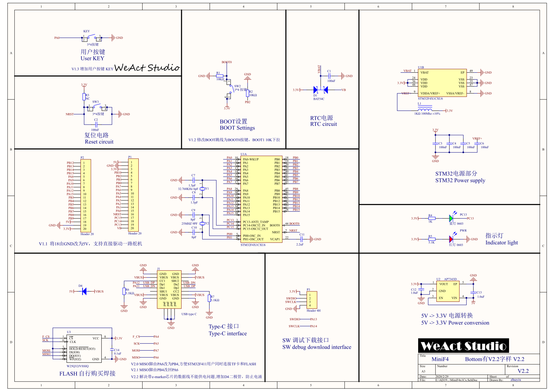Select the SW2 boot switch symbol
This screenshot has height=392, width=554.
click(229, 89)
